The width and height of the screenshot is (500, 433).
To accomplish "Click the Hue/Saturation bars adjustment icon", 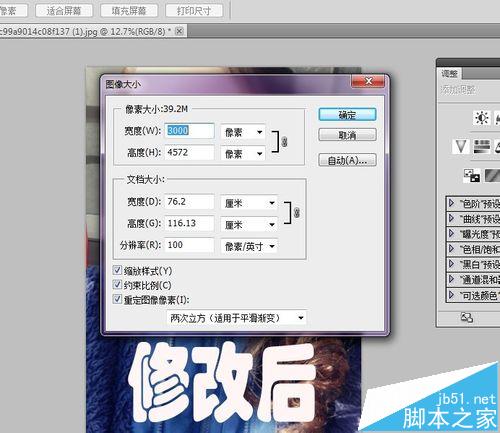I will click(x=482, y=146).
